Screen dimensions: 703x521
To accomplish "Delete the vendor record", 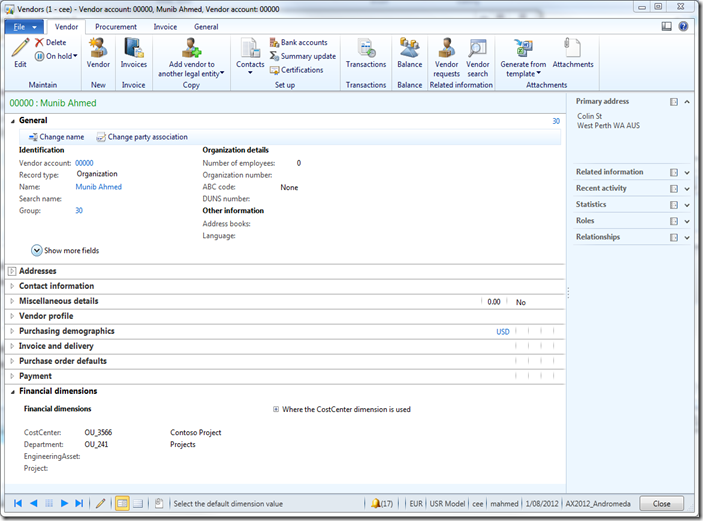I will [x=51, y=42].
